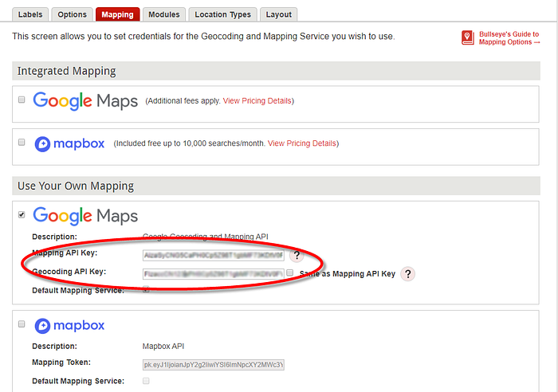This screenshot has height=392, width=558.
Task: Click the 'Use Your Own Mapping' section header
Action: click(x=276, y=186)
